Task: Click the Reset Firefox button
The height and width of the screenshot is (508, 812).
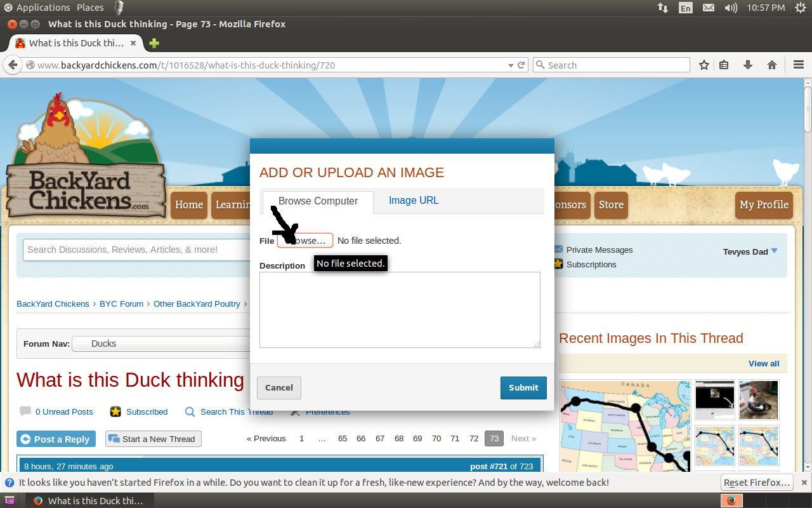Action: coord(757,483)
